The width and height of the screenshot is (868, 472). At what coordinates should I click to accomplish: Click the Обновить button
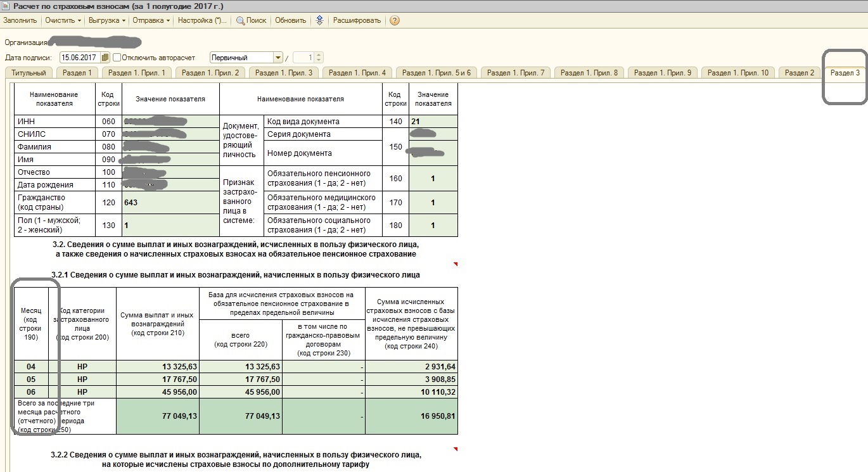(x=291, y=20)
